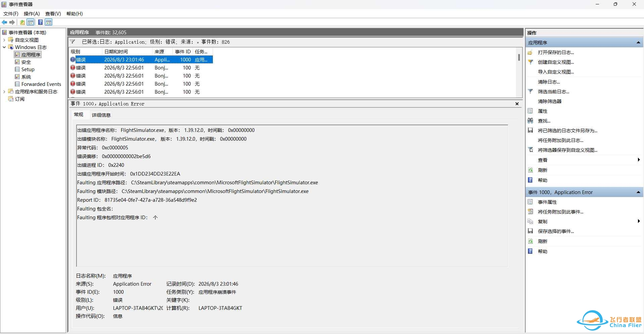Click the event list vertical scrollbar thumb
644x334 pixels.
519,57
